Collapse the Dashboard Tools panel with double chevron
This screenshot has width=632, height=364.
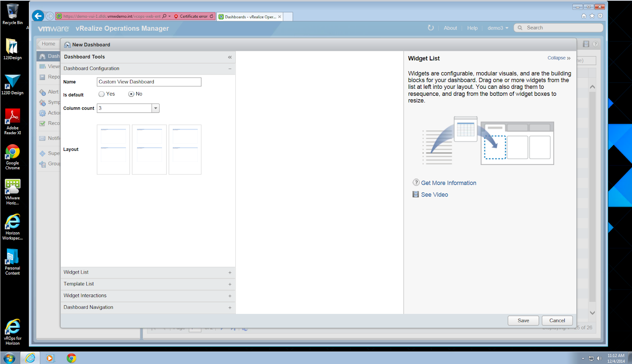[230, 57]
